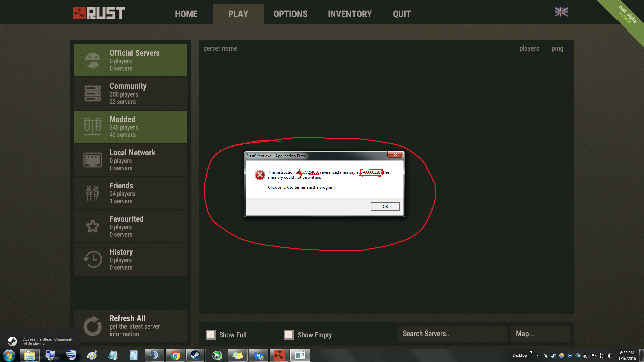Click the network icon in the system tray
Viewport: 644px width, 362px height.
(602, 356)
